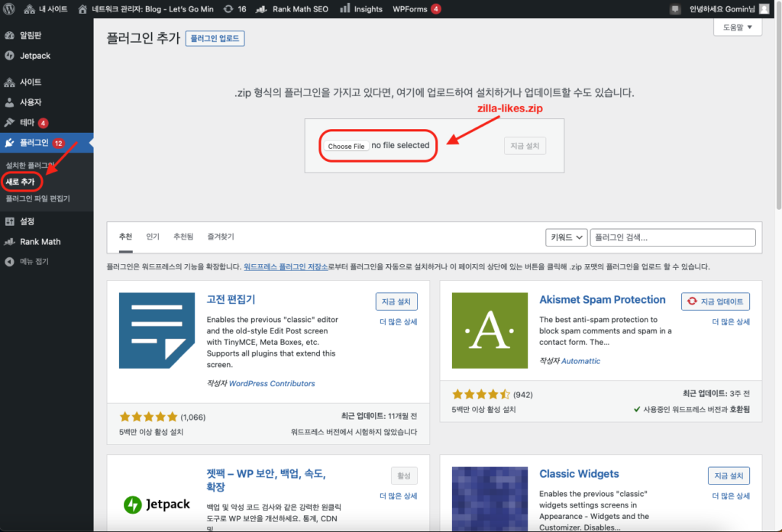
Task: Click the Sites (사이트) sidebar icon
Action: [9, 82]
